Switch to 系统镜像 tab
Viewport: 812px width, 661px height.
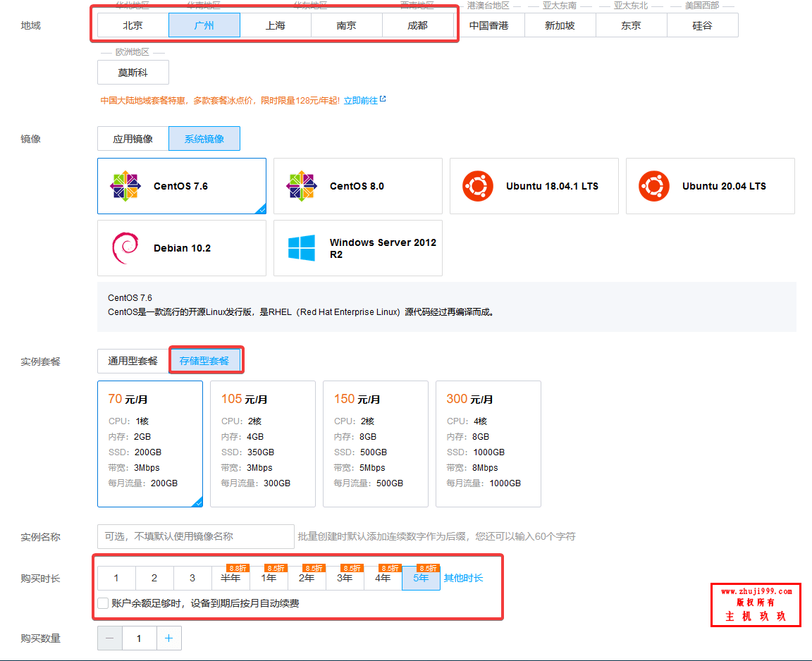[x=204, y=139]
